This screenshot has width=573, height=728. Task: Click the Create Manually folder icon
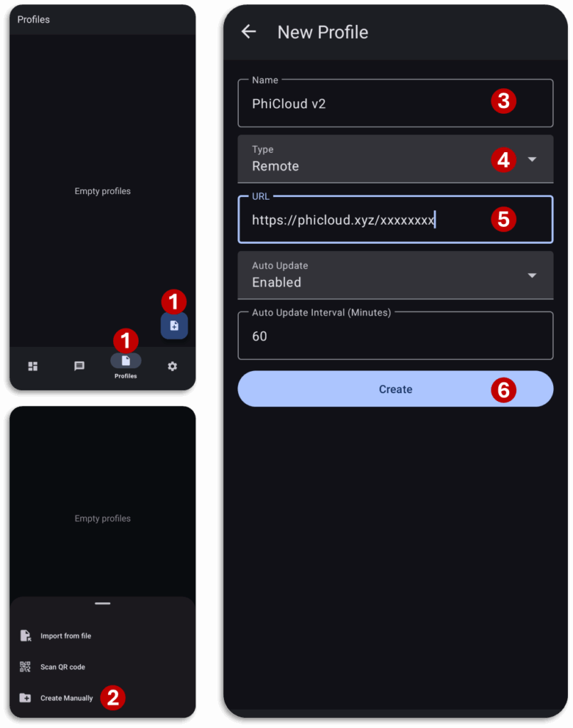point(25,698)
